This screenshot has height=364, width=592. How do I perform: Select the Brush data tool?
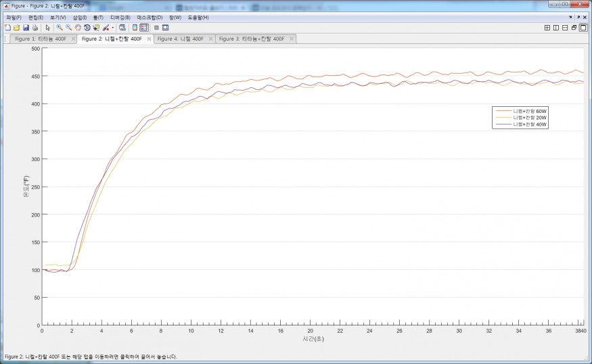106,28
